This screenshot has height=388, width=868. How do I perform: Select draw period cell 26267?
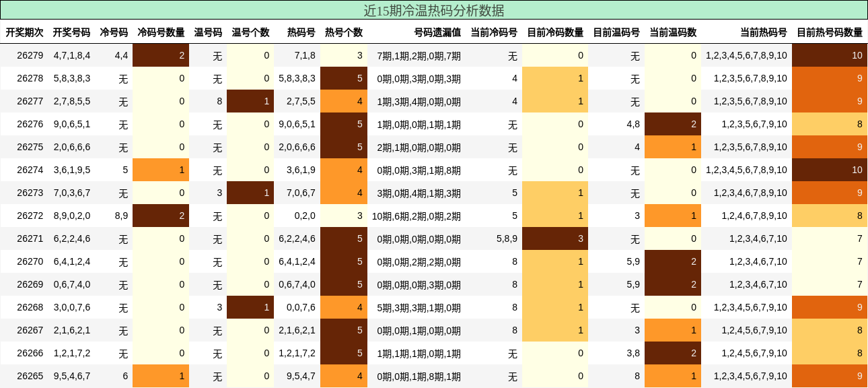(x=30, y=330)
